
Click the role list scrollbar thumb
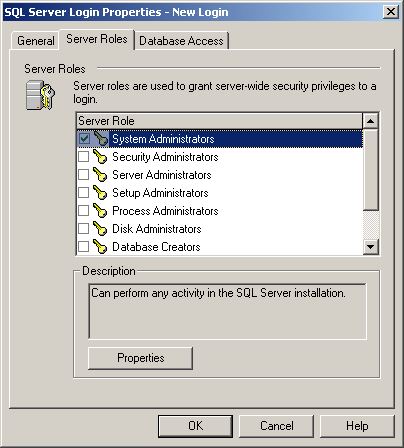[x=370, y=170]
